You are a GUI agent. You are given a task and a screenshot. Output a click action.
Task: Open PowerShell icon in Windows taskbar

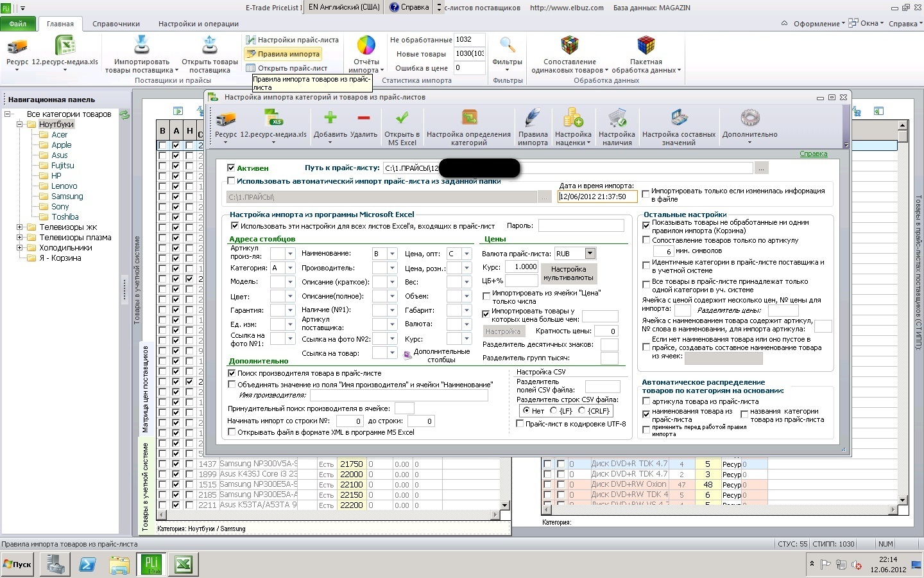tap(87, 565)
